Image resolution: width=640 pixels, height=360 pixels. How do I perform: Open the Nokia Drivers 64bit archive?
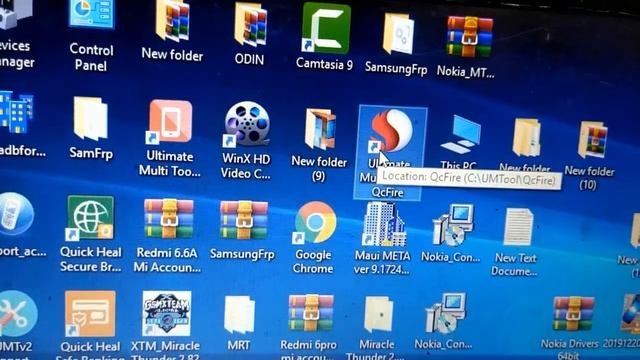pos(570,328)
